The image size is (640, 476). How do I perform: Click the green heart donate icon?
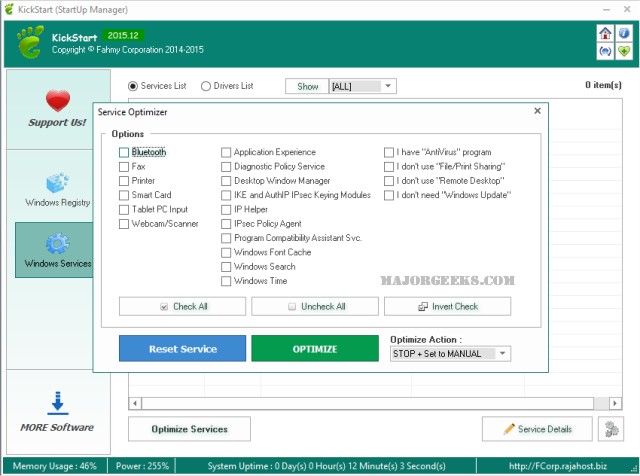(x=624, y=52)
